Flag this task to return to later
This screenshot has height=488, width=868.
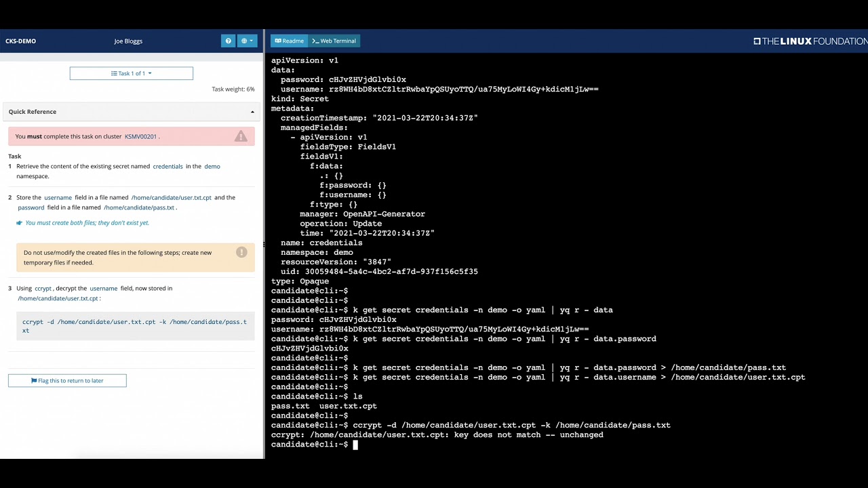(x=67, y=381)
